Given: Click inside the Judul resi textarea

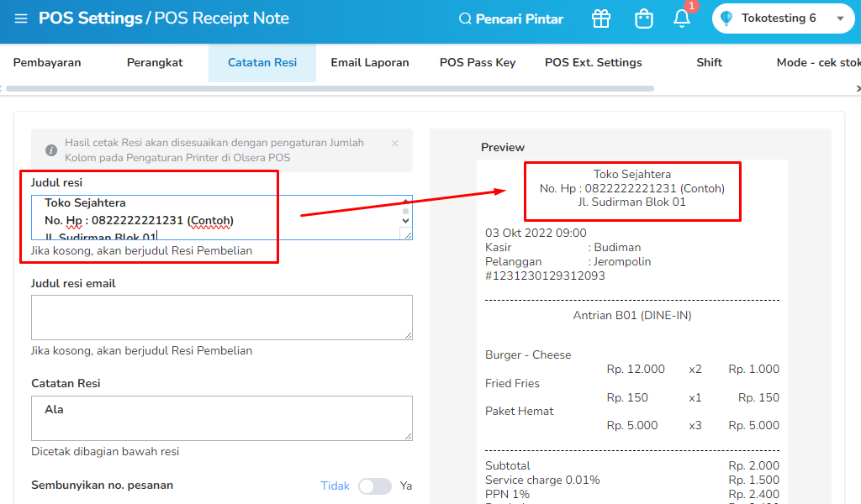Looking at the screenshot, I should (x=222, y=218).
